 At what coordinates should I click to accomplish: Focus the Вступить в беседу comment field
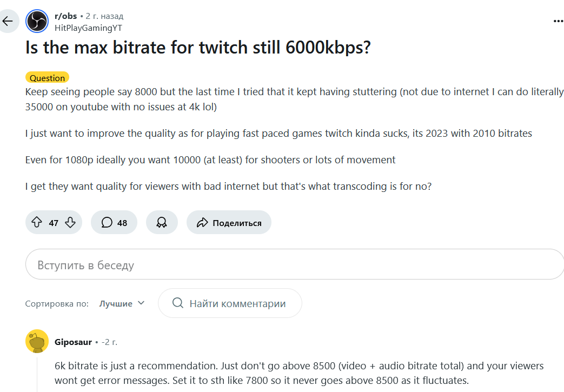point(295,264)
